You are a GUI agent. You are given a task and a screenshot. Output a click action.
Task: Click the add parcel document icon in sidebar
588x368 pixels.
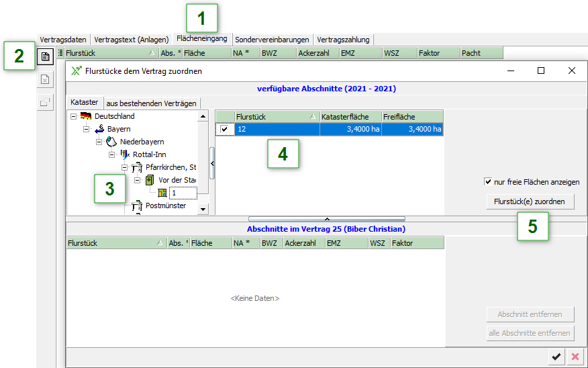click(45, 57)
